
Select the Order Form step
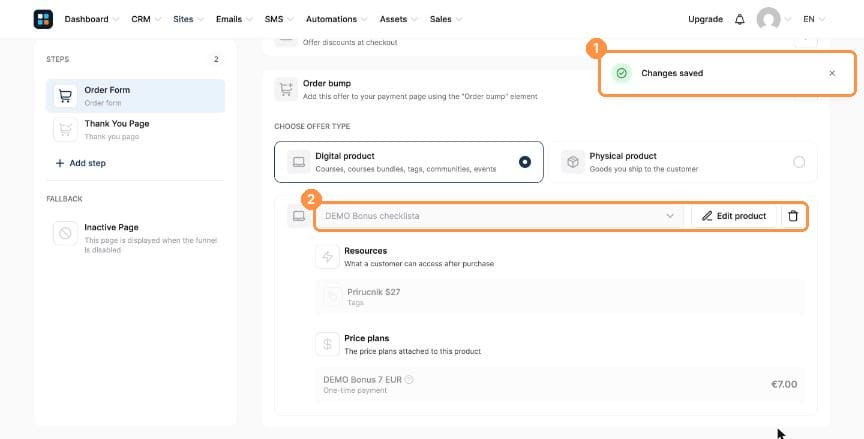pyautogui.click(x=136, y=96)
